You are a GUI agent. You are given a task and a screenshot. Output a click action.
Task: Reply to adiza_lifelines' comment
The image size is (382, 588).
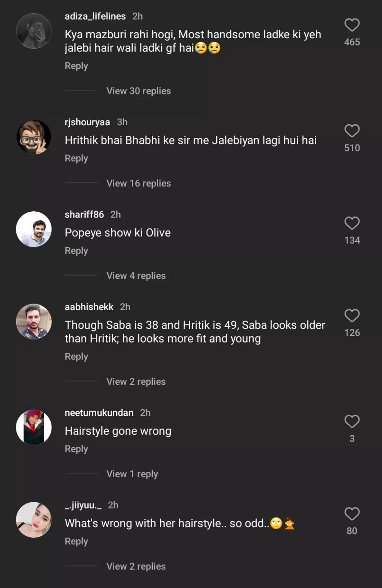tap(76, 66)
